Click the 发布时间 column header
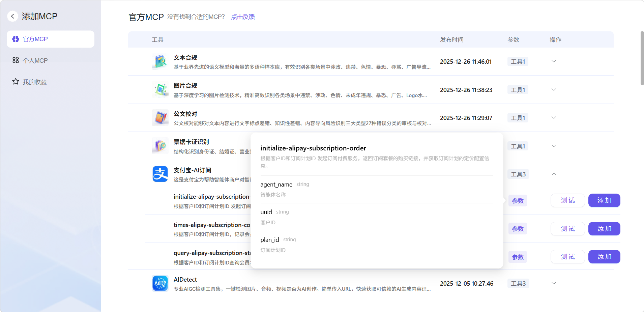The height and width of the screenshot is (312, 644). [x=452, y=40]
